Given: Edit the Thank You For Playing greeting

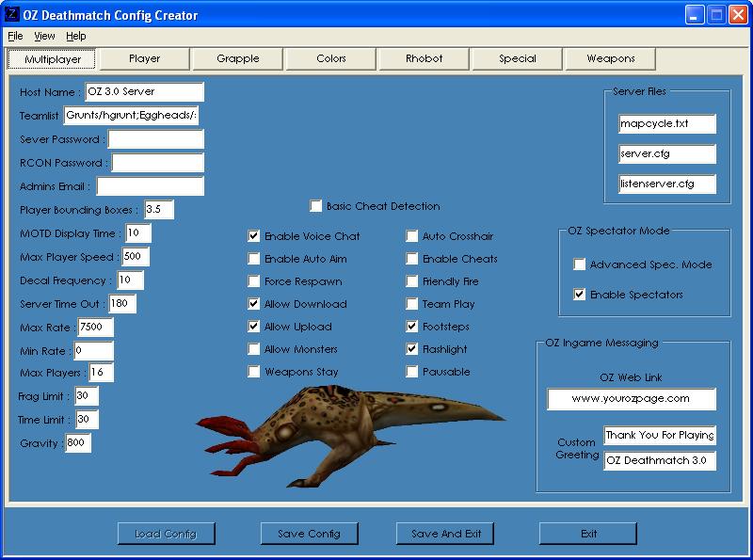Looking at the screenshot, I should pyautogui.click(x=660, y=435).
